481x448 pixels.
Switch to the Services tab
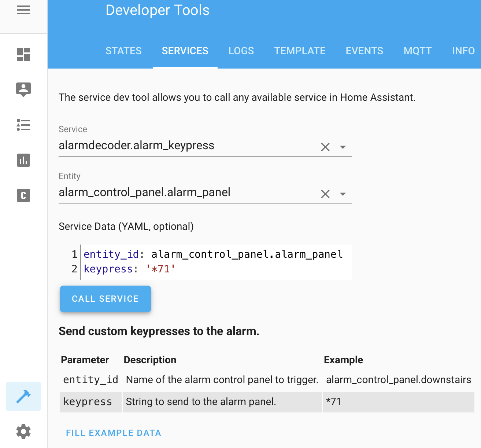[x=185, y=51]
